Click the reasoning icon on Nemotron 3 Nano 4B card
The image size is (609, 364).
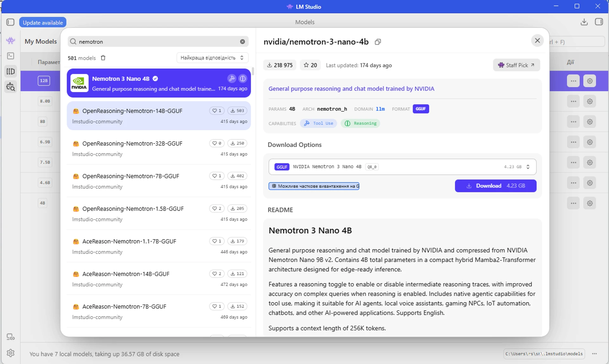point(243,79)
